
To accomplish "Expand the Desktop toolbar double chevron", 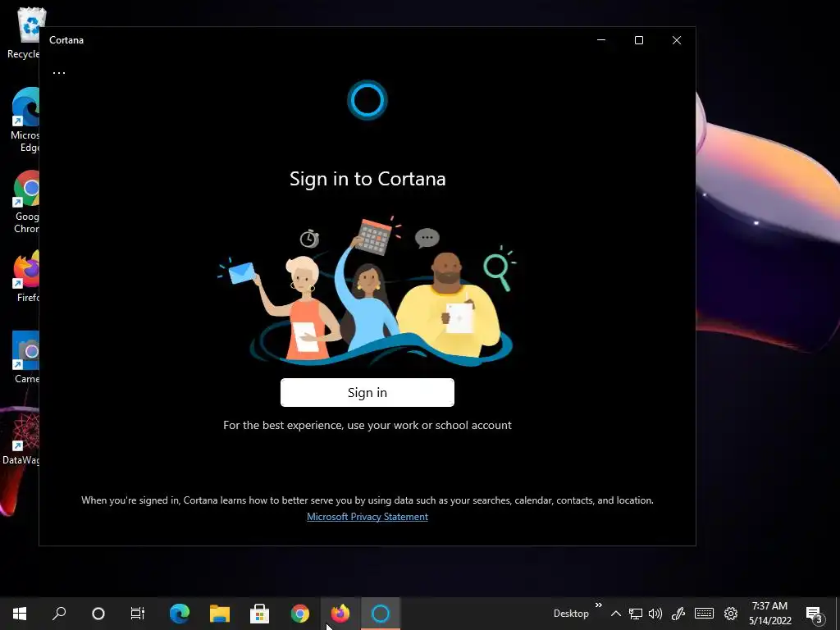I will tap(598, 605).
